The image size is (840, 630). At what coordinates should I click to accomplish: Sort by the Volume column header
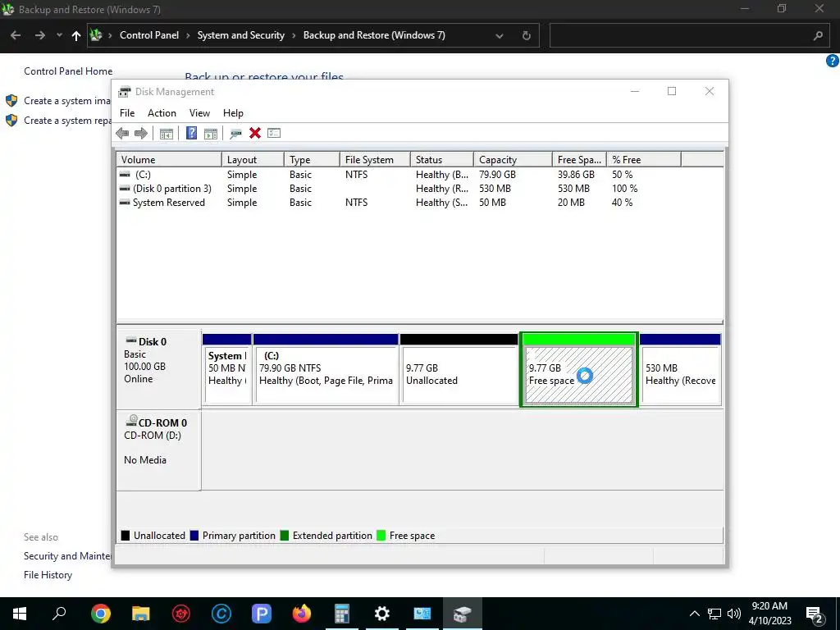point(169,160)
